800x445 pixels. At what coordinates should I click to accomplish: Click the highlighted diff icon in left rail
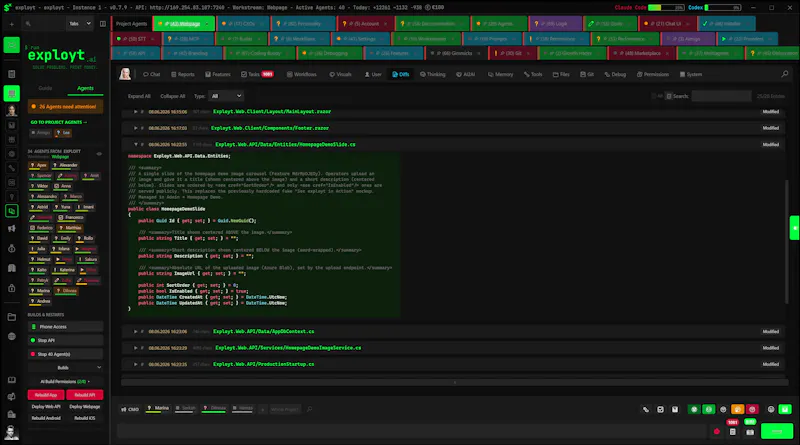click(12, 211)
